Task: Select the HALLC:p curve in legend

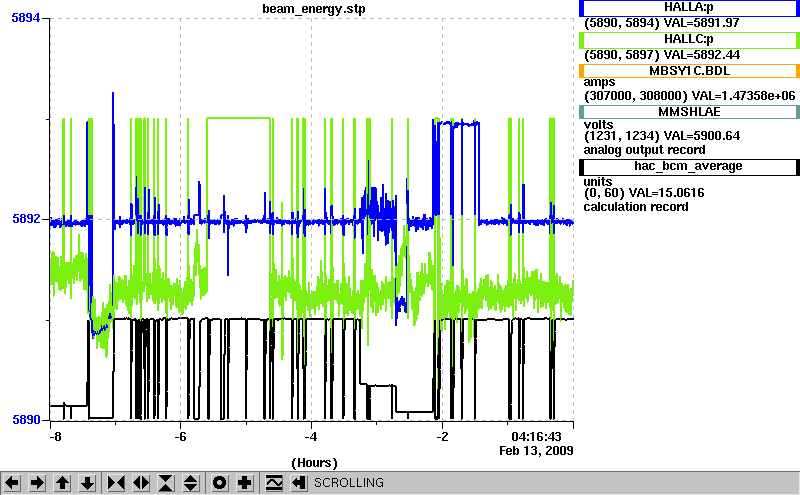Action: point(689,40)
